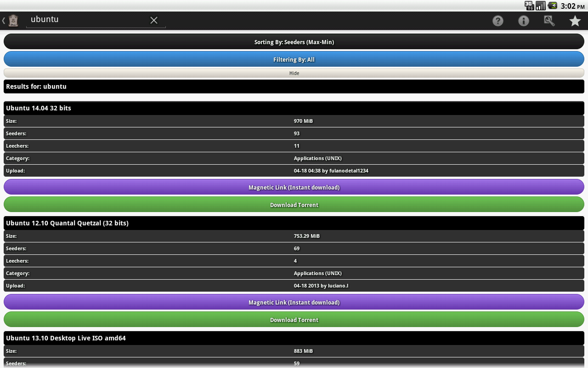Tap the 3:02 PM clock
The height and width of the screenshot is (368, 588).
coord(573,6)
